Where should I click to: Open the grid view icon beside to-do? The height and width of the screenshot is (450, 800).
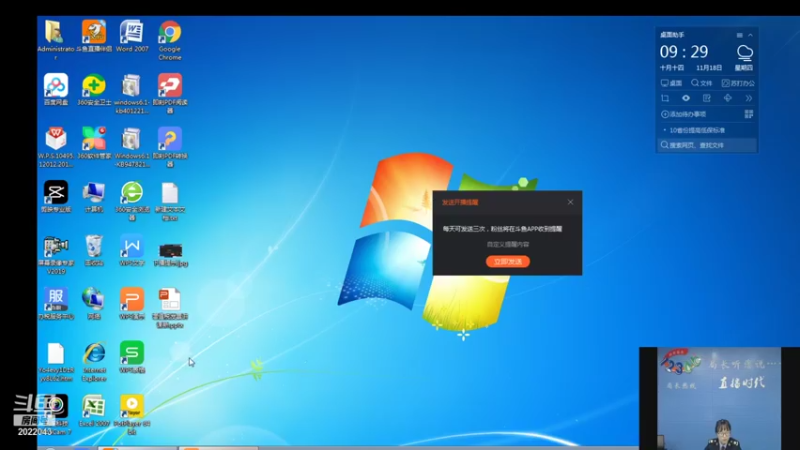coord(748,114)
